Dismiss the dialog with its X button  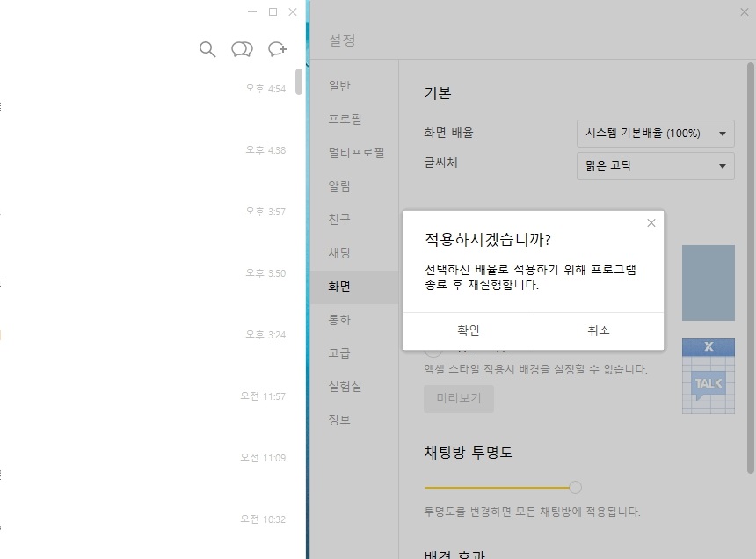tap(651, 222)
